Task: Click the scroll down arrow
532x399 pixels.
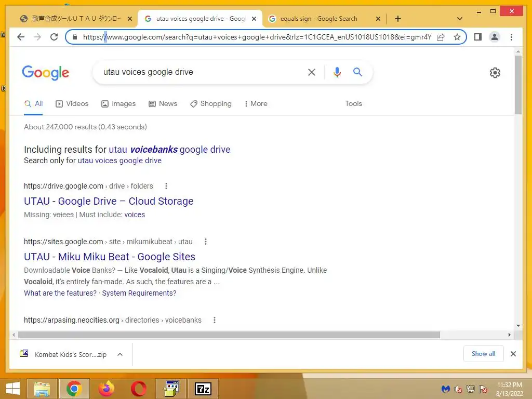Action: [518, 326]
